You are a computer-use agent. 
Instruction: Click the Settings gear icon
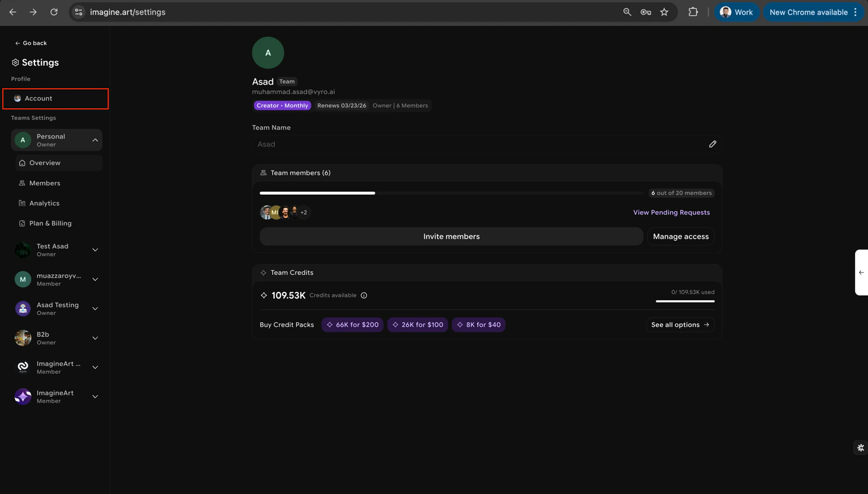(15, 62)
